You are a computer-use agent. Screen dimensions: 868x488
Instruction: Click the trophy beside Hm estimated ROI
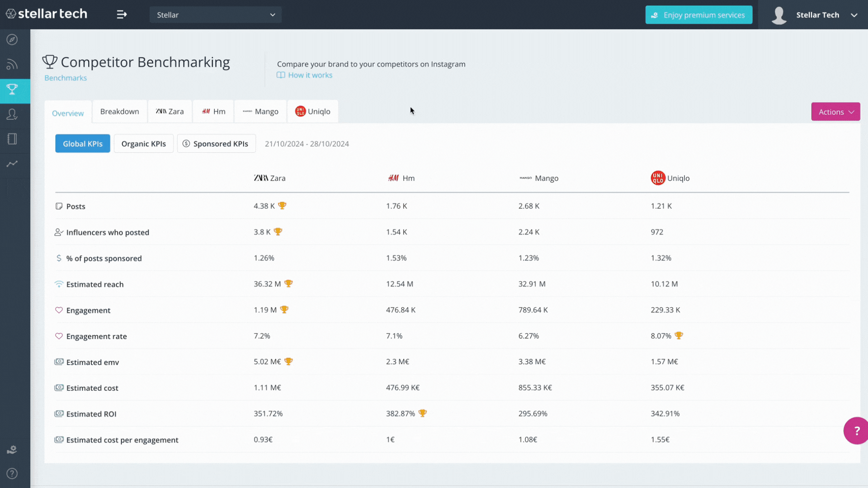[422, 413]
